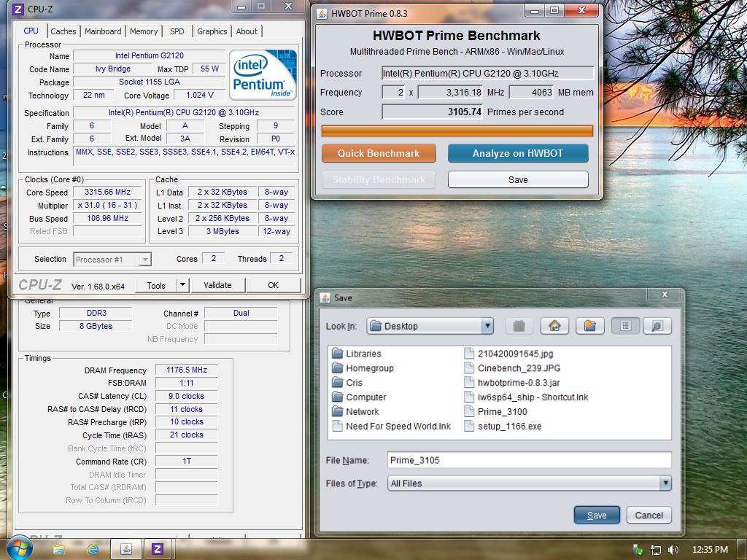This screenshot has width=747, height=560.
Task: Click the Stability Benchmark button
Action: [x=379, y=179]
